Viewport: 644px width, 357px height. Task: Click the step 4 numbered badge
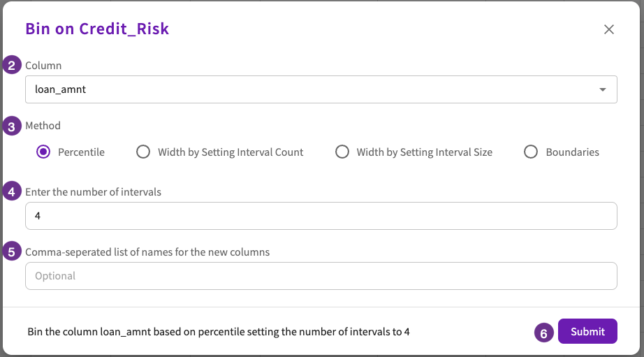[12, 191]
